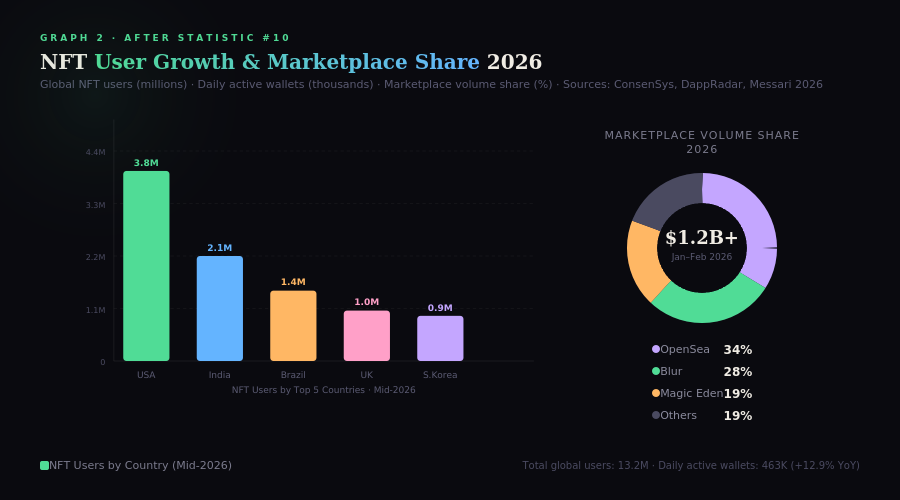Click the Others legend label

point(678,415)
